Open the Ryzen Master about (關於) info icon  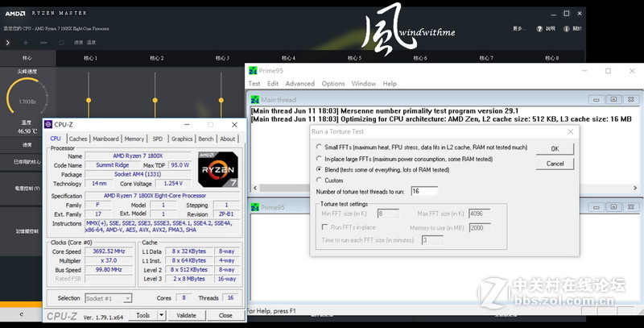pos(567,28)
